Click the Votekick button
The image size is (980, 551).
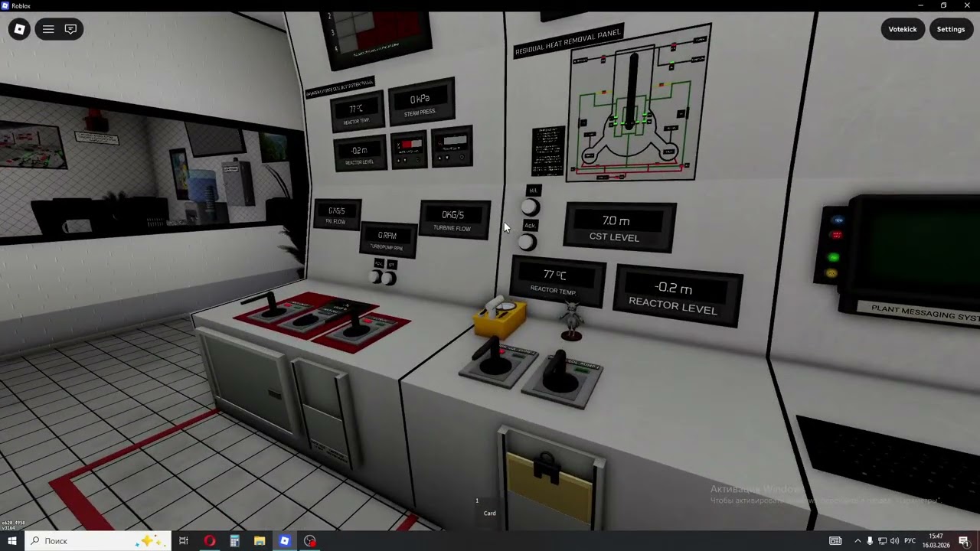point(903,29)
